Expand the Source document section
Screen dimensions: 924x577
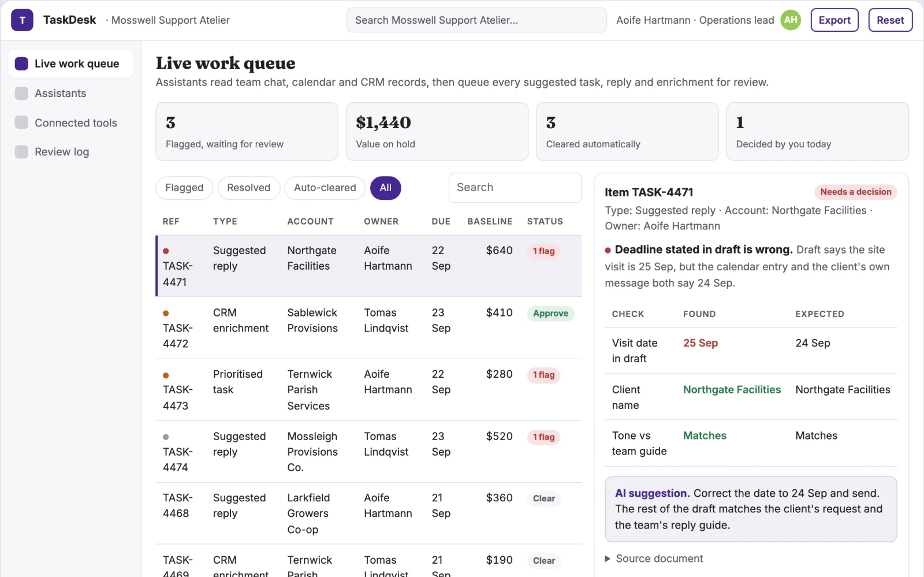(654, 559)
